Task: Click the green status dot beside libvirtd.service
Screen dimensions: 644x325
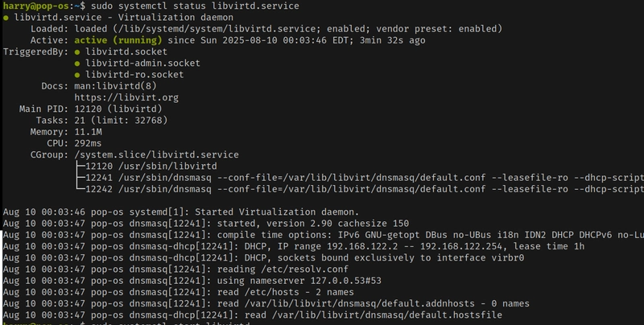Action: 6,18
